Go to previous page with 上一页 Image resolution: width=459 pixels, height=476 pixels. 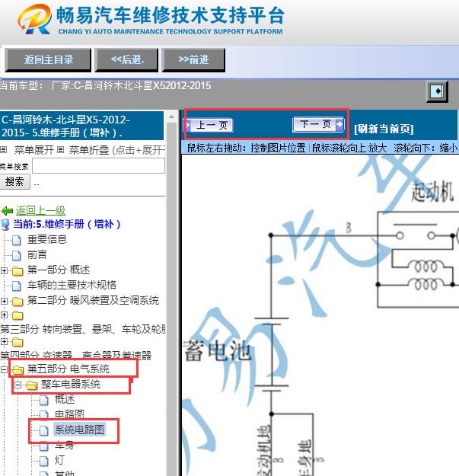pyautogui.click(x=209, y=125)
